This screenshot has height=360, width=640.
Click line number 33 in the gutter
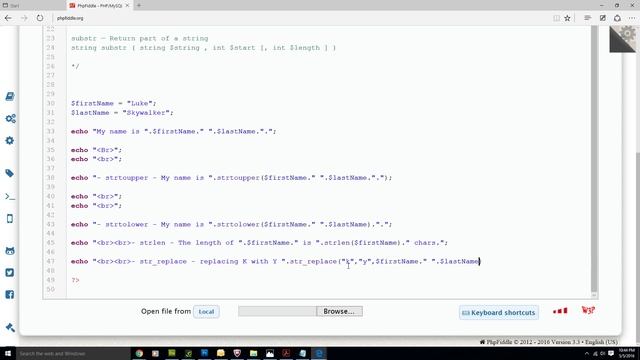[x=50, y=131]
